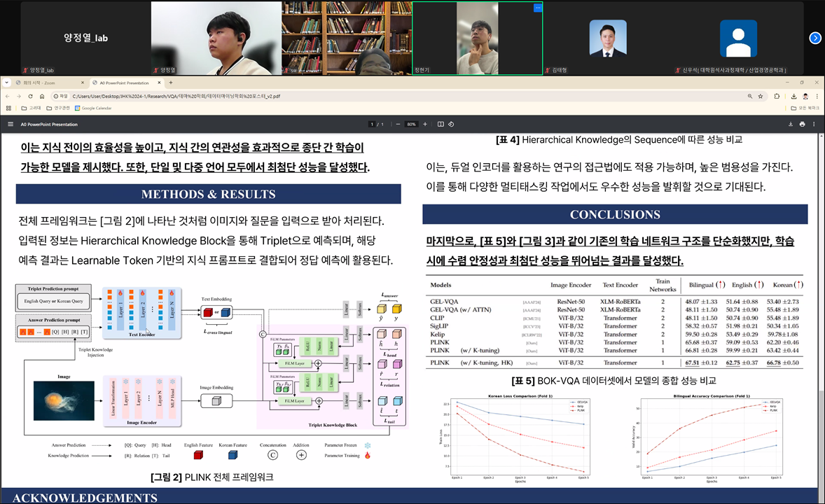This screenshot has height=504, width=825.
Task: Open Chrome downloads icon
Action: tap(793, 97)
